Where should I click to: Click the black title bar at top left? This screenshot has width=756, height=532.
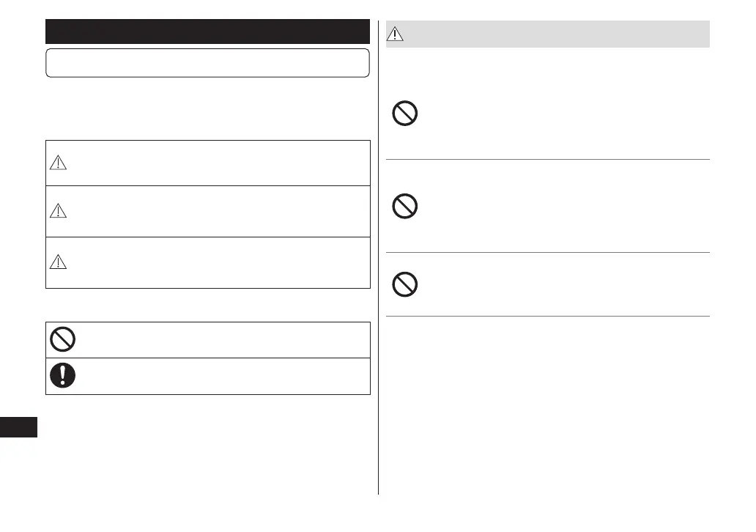tap(207, 32)
